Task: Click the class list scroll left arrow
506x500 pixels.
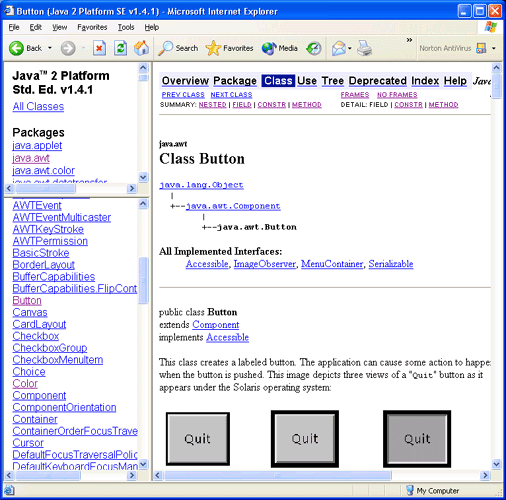Action: (x=9, y=475)
